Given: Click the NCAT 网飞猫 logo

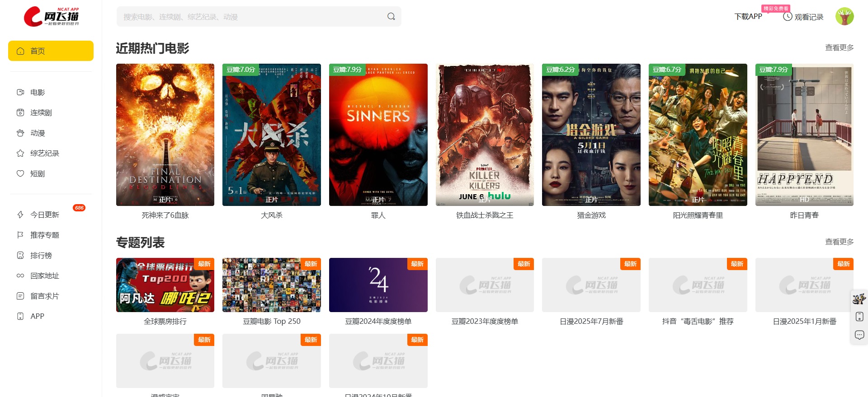Looking at the screenshot, I should point(52,17).
